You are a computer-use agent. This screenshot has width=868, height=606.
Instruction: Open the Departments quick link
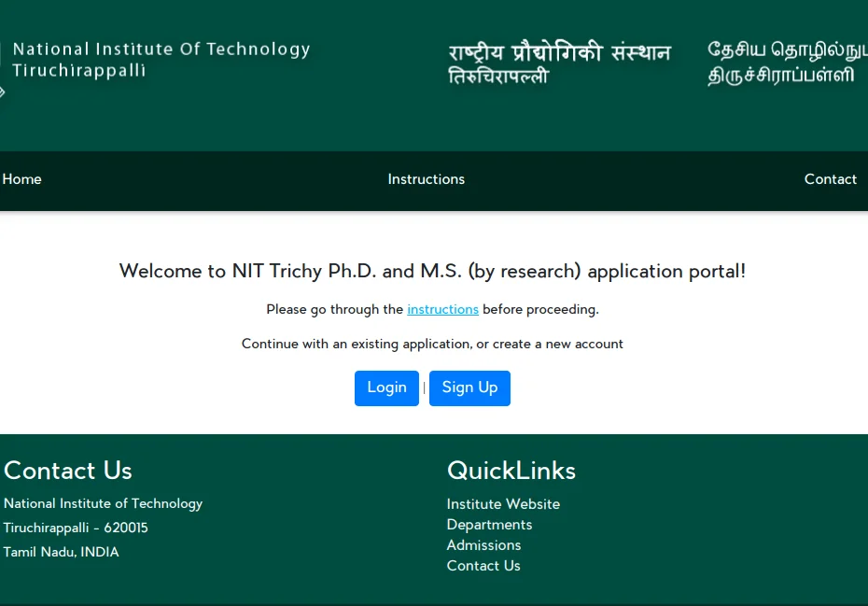point(489,525)
